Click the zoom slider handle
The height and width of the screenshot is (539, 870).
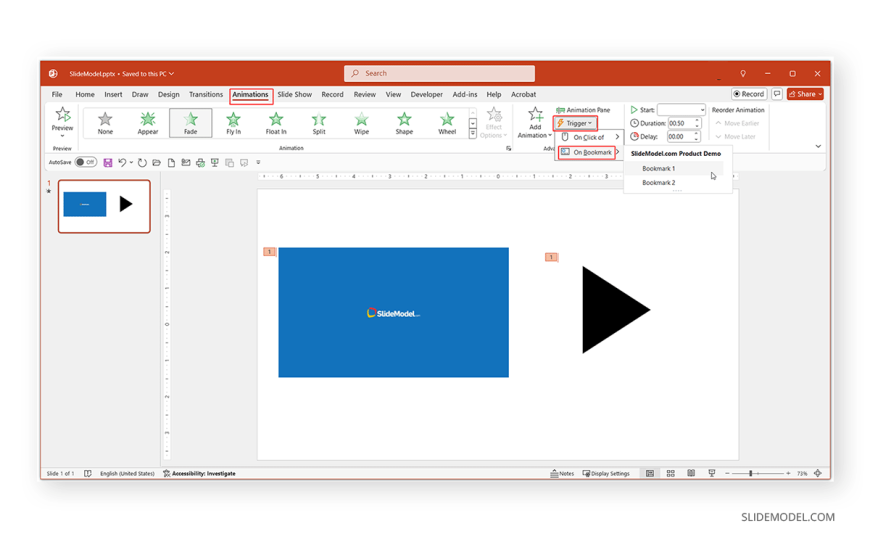click(750, 473)
